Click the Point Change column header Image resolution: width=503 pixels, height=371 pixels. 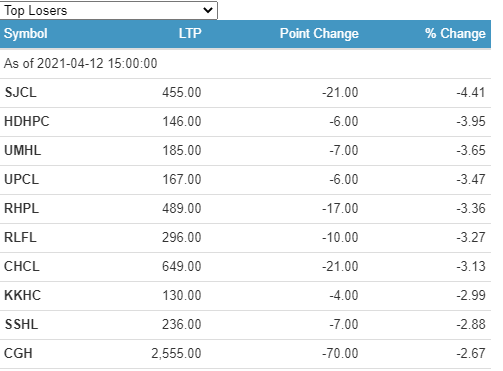tap(319, 34)
